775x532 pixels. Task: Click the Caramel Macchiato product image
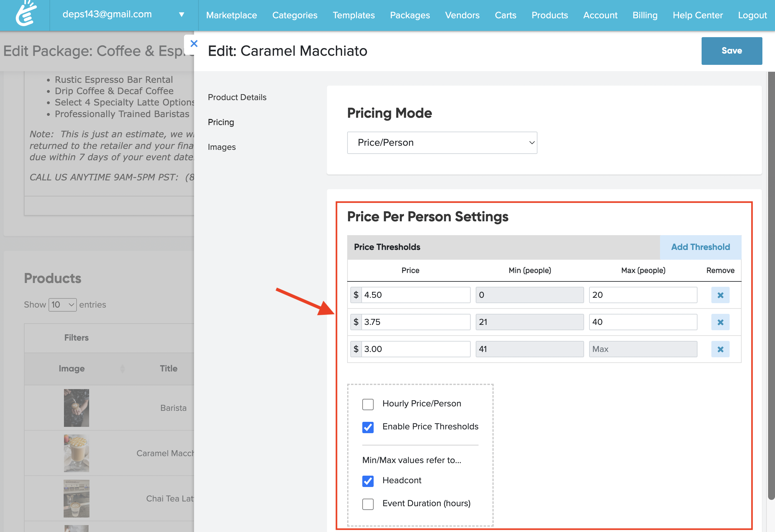point(77,453)
